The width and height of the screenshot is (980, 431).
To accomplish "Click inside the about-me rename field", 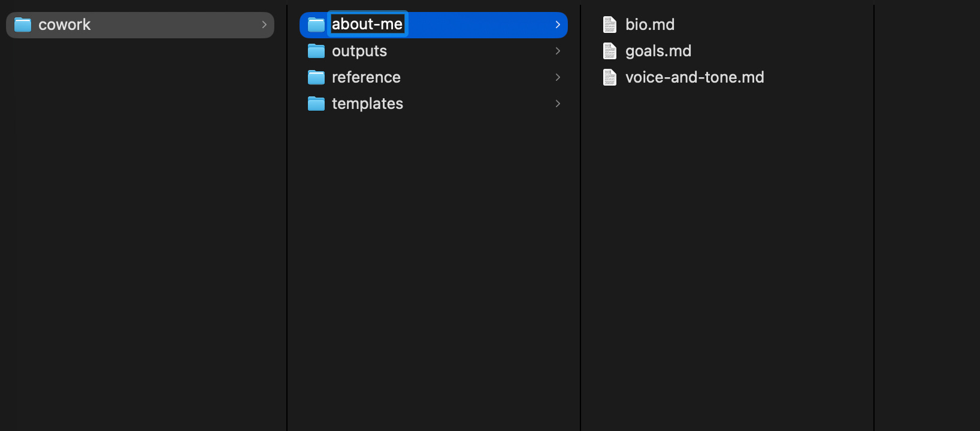I will point(368,24).
